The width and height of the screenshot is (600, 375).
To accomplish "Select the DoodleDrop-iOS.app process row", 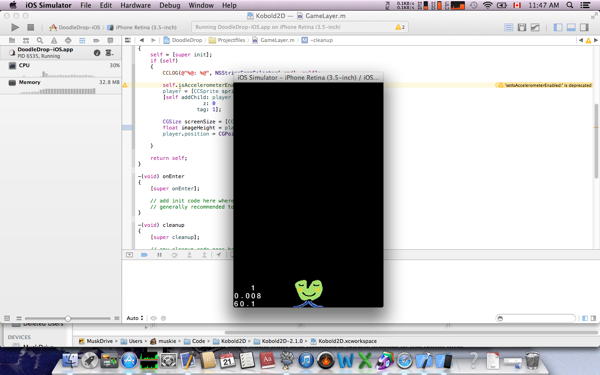I will [x=61, y=52].
